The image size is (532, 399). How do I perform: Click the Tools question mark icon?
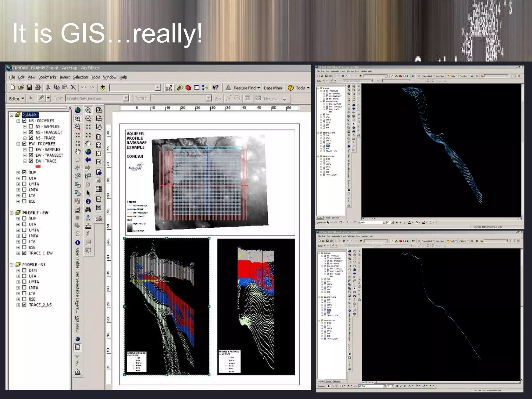[x=291, y=88]
